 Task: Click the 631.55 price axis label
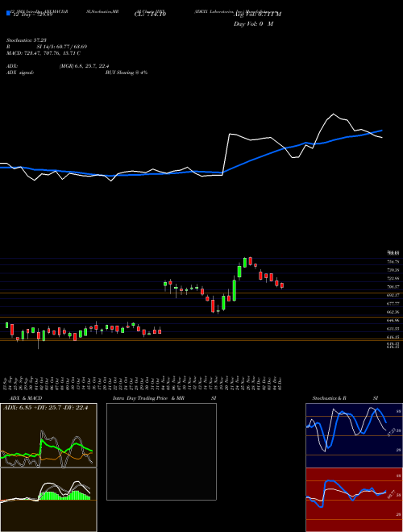pos(393,329)
